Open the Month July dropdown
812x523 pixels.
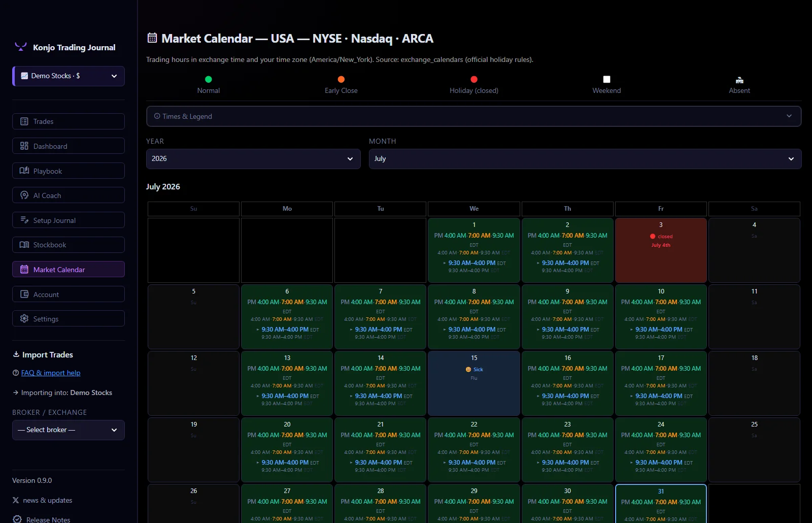[585, 159]
